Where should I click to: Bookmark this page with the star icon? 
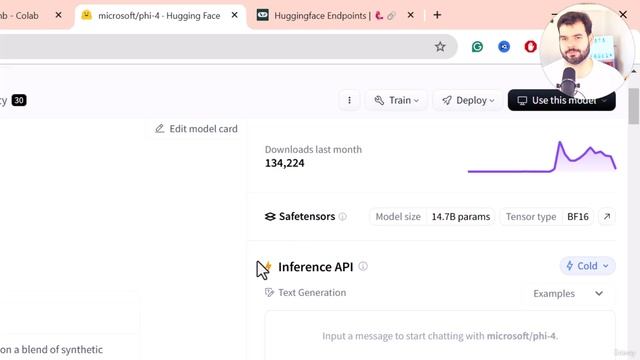point(440,47)
